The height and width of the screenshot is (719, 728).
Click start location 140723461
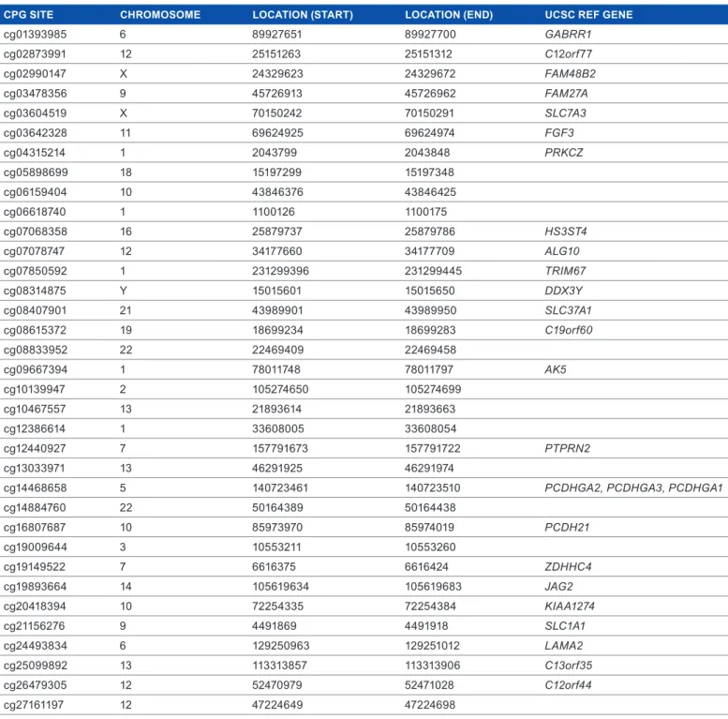click(280, 487)
